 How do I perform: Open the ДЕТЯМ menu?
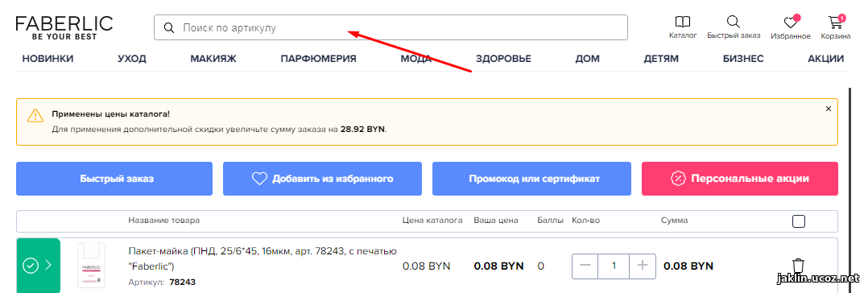point(661,59)
